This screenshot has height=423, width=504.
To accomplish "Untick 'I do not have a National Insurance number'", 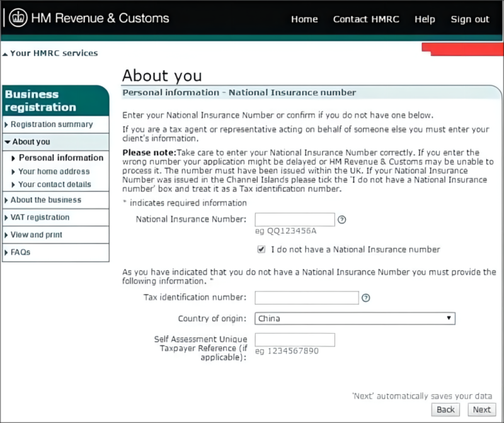I will [x=261, y=249].
